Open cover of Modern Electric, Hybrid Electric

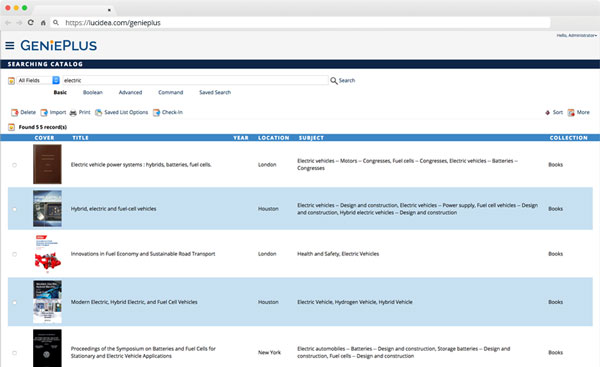[47, 302]
